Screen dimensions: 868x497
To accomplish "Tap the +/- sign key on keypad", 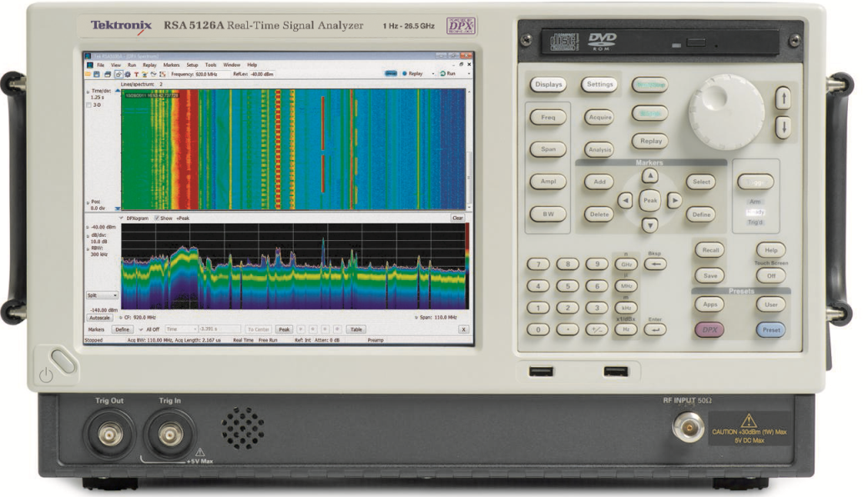I will (x=597, y=329).
